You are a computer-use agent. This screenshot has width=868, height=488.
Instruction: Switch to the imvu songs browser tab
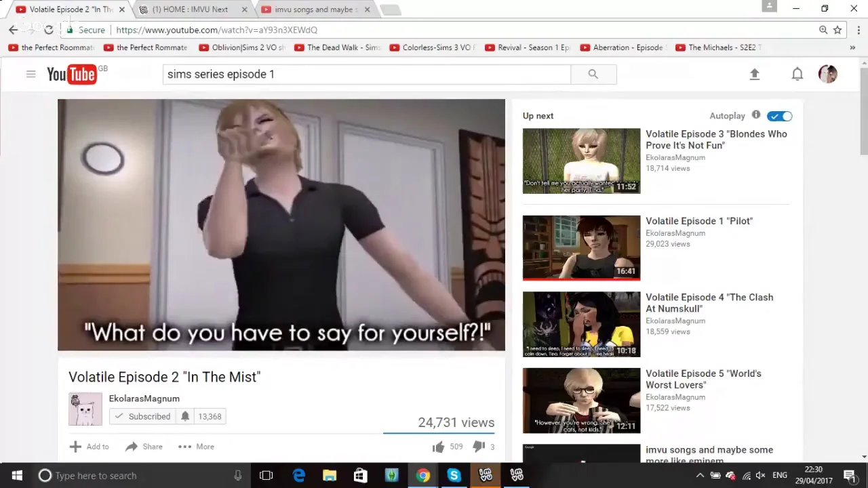(313, 9)
